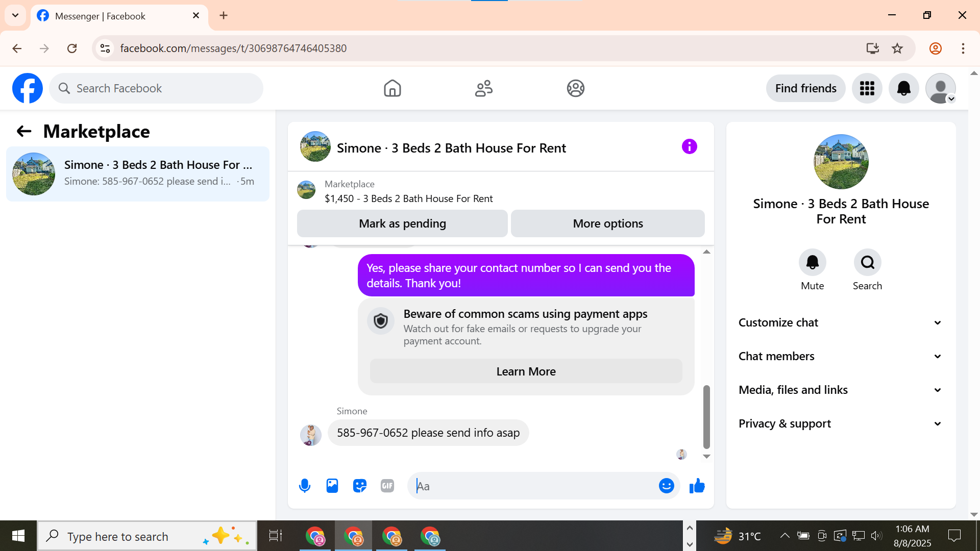The height and width of the screenshot is (551, 980).
Task: Click the voice clip microphone icon
Action: (x=305, y=486)
